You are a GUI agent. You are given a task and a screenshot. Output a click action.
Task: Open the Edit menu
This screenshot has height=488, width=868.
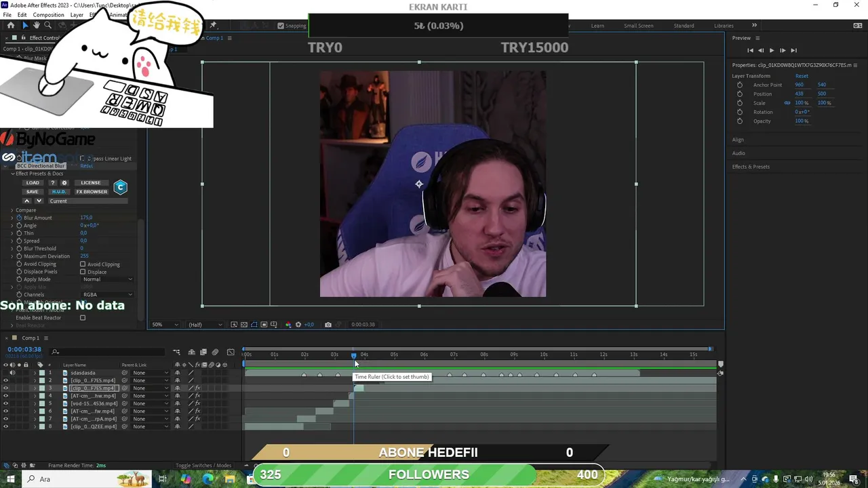click(22, 15)
